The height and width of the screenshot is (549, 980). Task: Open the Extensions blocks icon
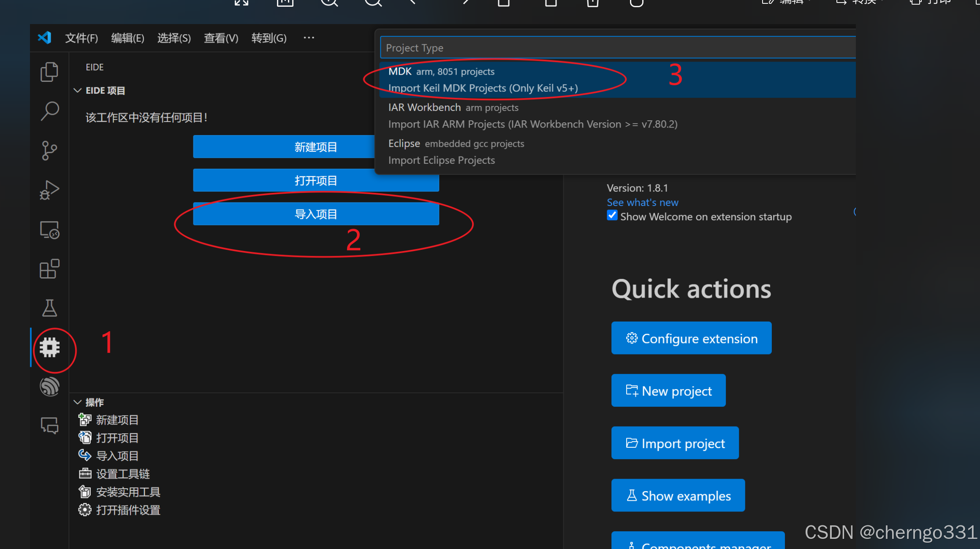[x=49, y=269]
